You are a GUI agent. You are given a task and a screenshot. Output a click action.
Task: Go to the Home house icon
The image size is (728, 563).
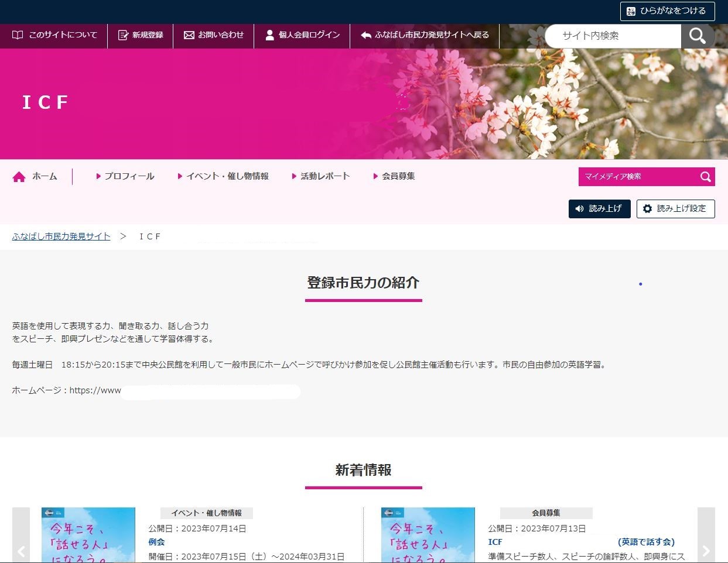19,177
